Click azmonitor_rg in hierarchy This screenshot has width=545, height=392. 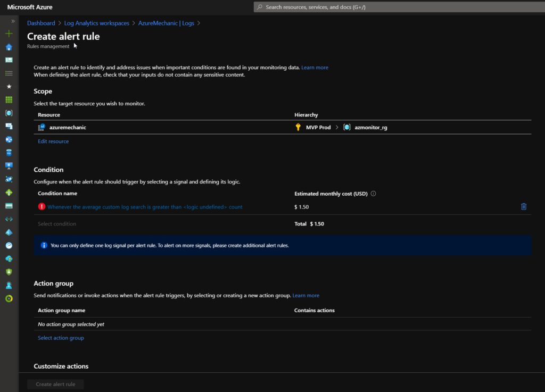(371, 128)
